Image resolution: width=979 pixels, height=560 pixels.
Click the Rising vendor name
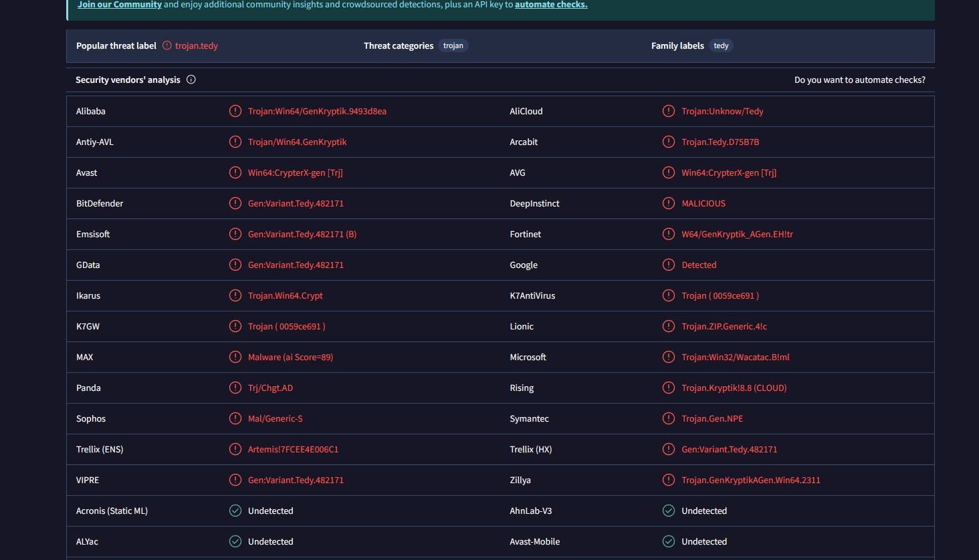coord(522,388)
